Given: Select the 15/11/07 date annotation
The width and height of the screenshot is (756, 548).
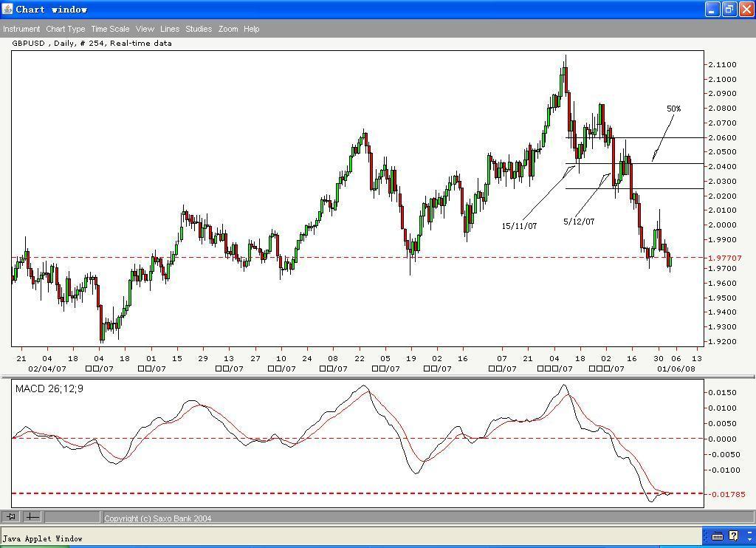Looking at the screenshot, I should tap(519, 226).
